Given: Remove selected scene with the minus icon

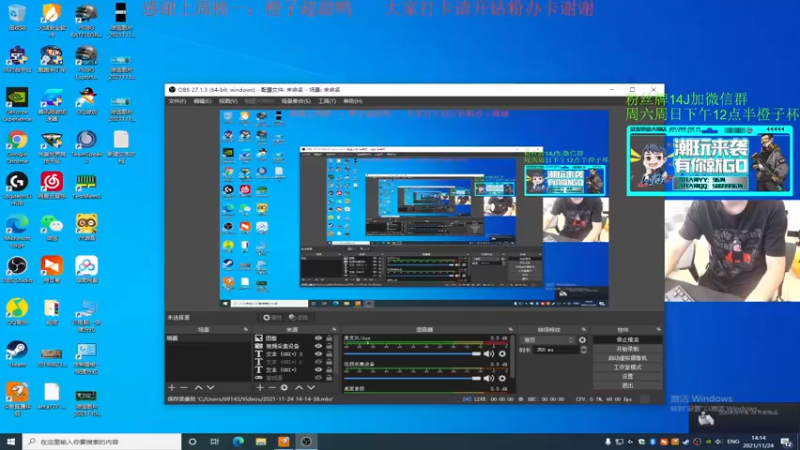Looking at the screenshot, I should [x=184, y=388].
